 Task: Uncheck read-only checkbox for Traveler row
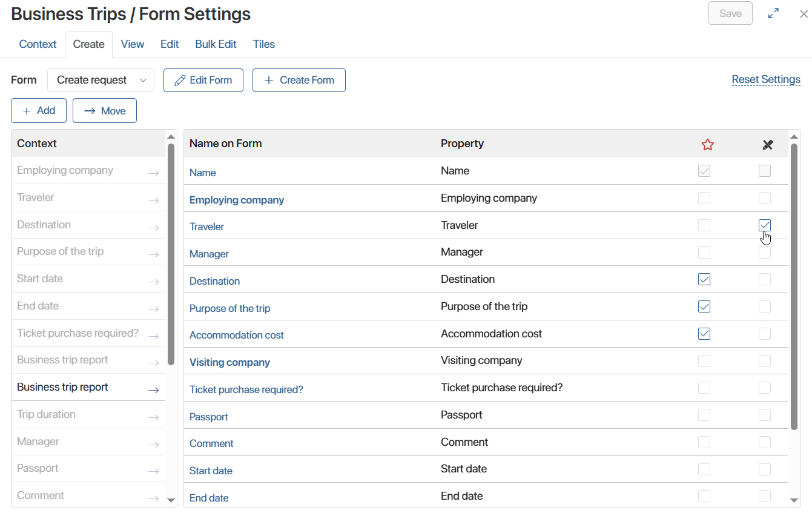click(x=765, y=225)
